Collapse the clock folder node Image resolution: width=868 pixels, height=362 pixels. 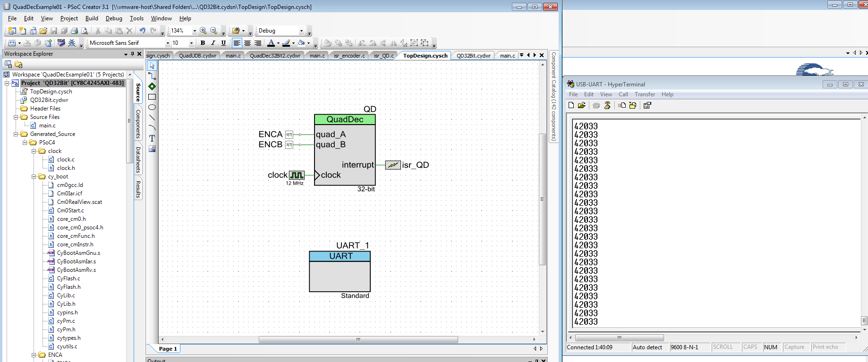click(34, 151)
